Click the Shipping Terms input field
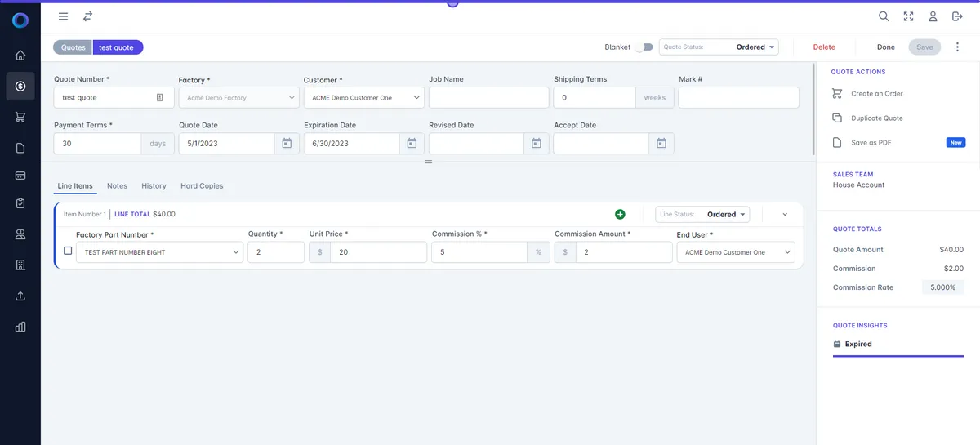Screen dimensions: 980x445 pos(595,98)
